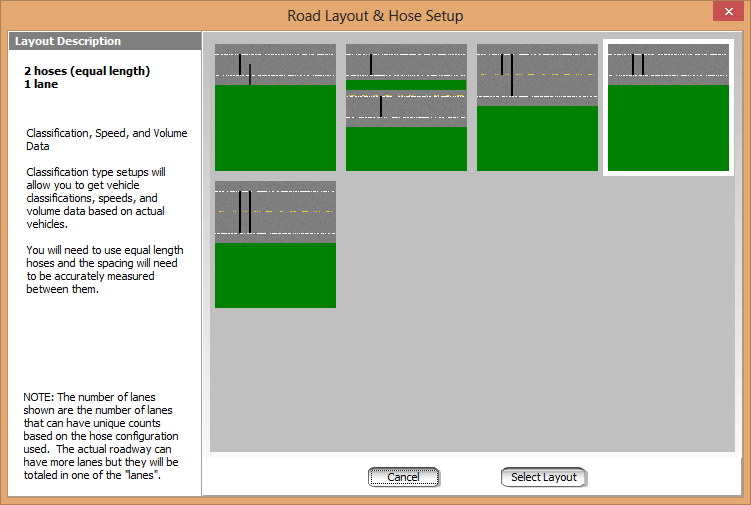Click the Layout Description panel header
The width and height of the screenshot is (751, 505).
click(x=104, y=42)
